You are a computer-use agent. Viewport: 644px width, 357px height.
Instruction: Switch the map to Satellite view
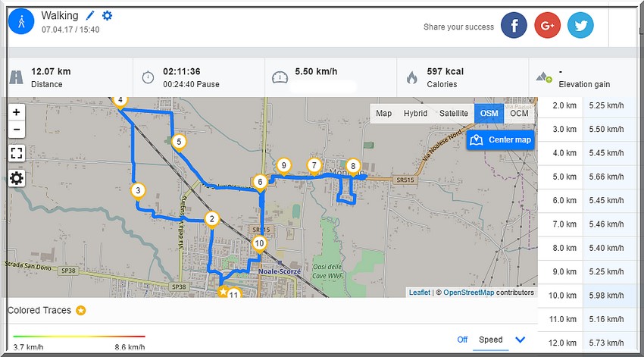pyautogui.click(x=454, y=114)
